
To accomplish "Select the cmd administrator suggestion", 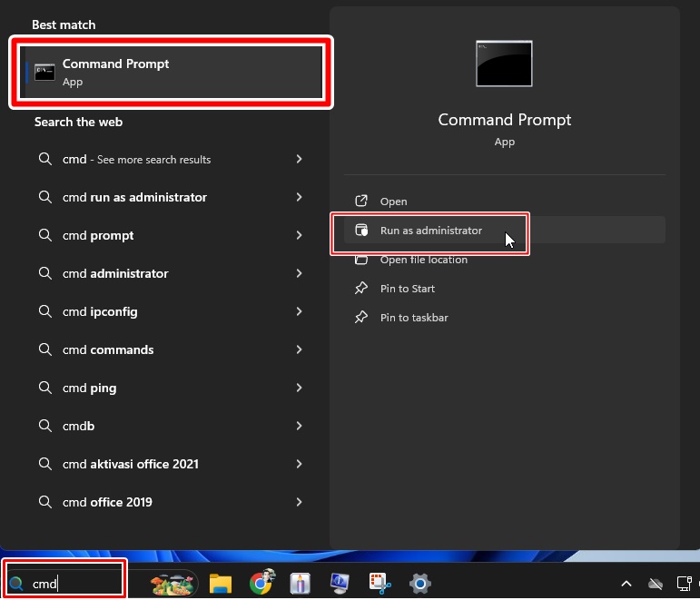I will coord(171,273).
